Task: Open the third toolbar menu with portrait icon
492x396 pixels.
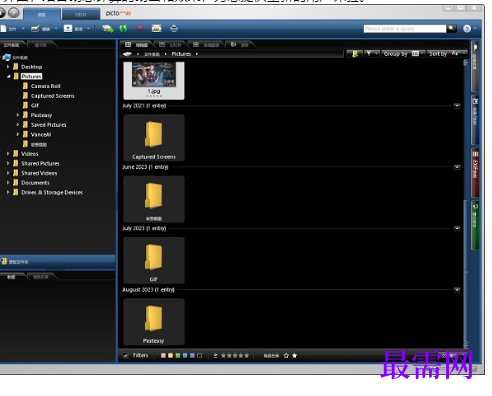Action: 77,29
